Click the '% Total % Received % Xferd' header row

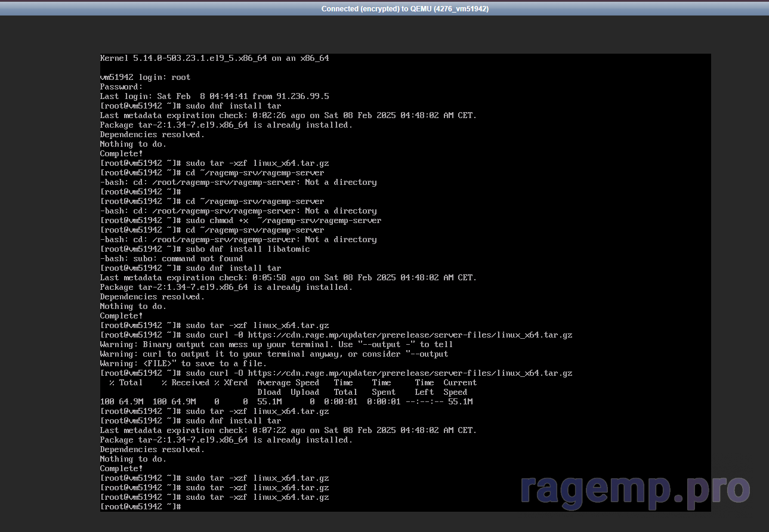tap(293, 382)
